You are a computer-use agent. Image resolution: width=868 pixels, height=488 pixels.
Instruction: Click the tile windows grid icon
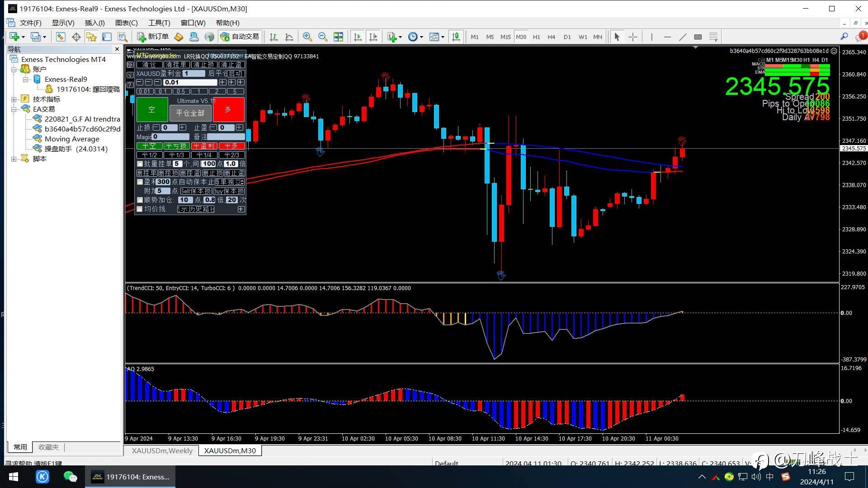[338, 37]
